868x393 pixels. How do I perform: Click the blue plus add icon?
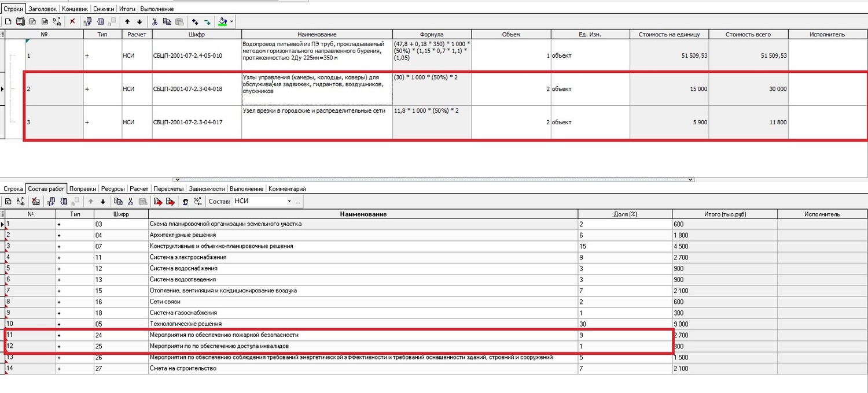[x=195, y=21]
